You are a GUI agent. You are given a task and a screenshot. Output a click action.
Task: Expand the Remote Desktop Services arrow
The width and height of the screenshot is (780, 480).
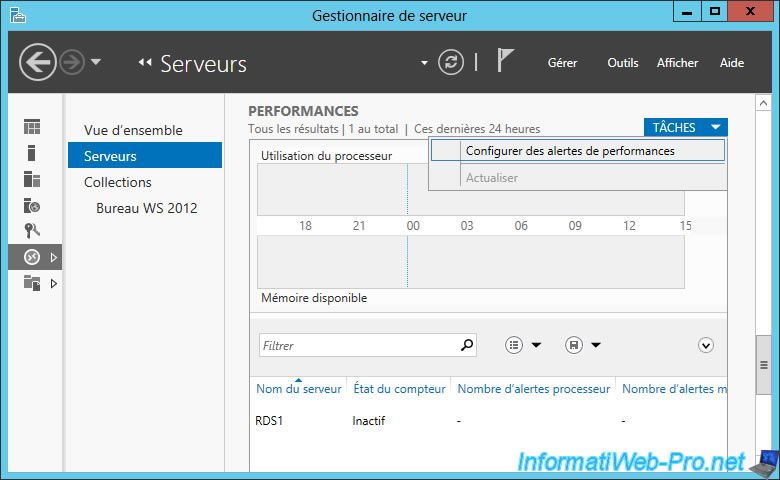[x=54, y=257]
